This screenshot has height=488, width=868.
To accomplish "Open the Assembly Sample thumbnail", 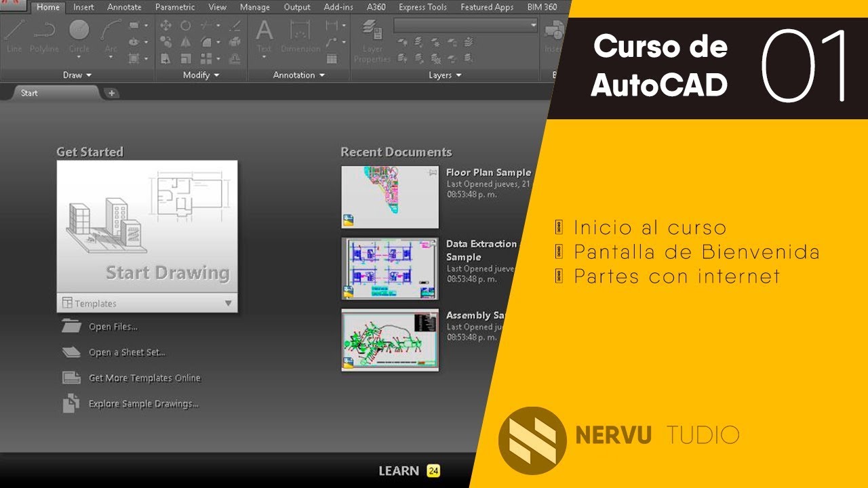I will [x=390, y=340].
